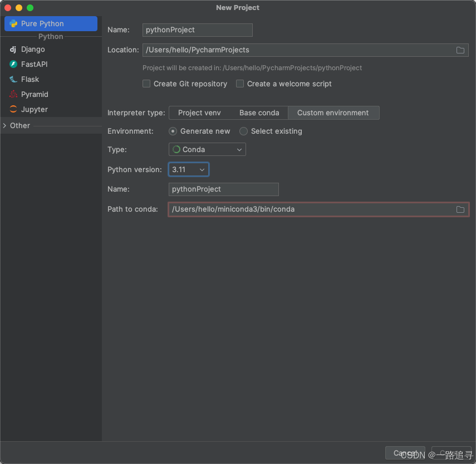
Task: Click the Python version label
Action: [x=135, y=169]
